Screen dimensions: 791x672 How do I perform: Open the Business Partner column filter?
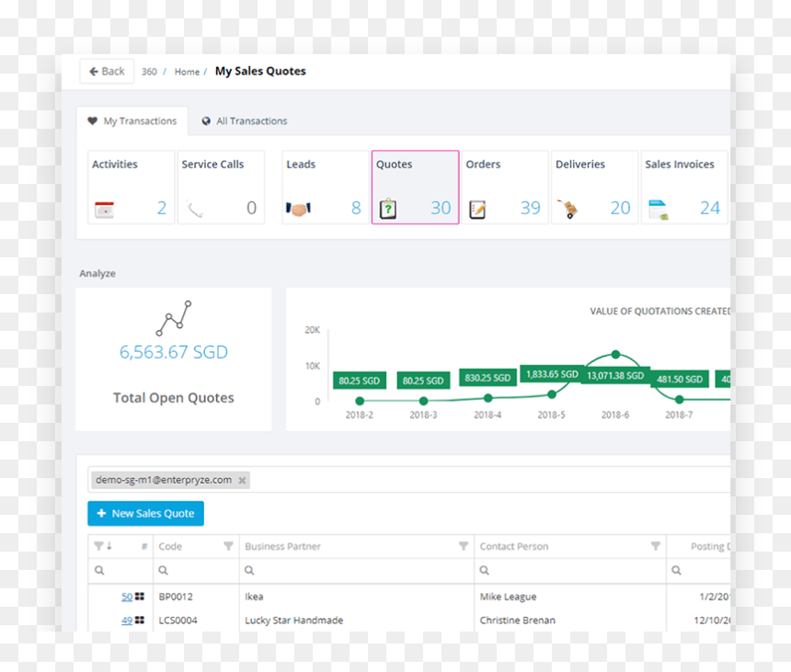[x=464, y=546]
